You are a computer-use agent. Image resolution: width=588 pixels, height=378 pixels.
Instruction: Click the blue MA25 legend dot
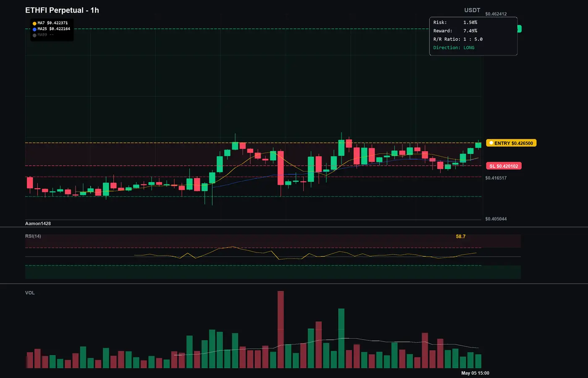[x=34, y=29]
